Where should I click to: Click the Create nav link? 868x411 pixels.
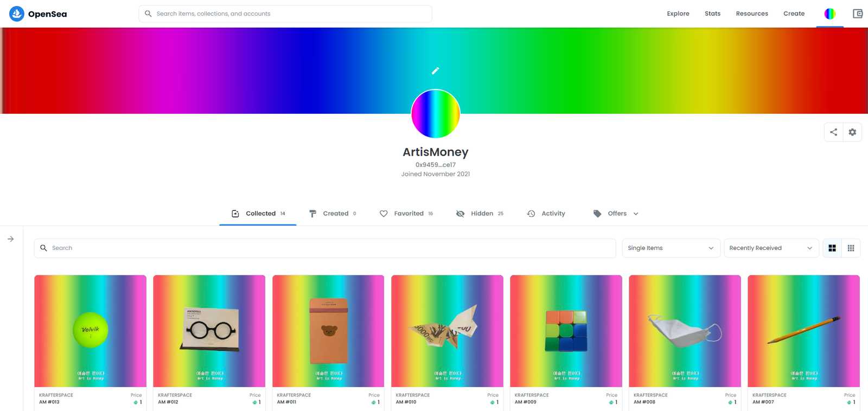tap(794, 14)
